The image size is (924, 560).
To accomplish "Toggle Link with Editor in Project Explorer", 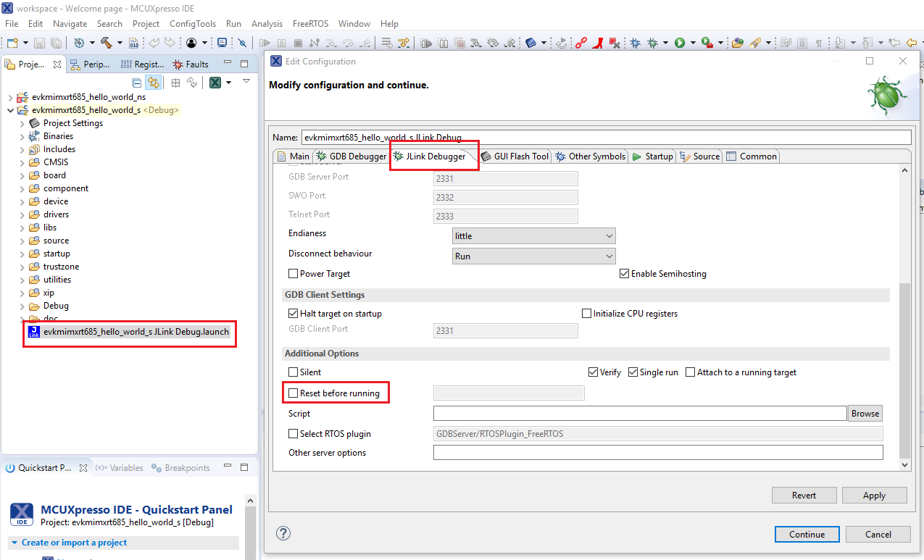I will click(153, 83).
